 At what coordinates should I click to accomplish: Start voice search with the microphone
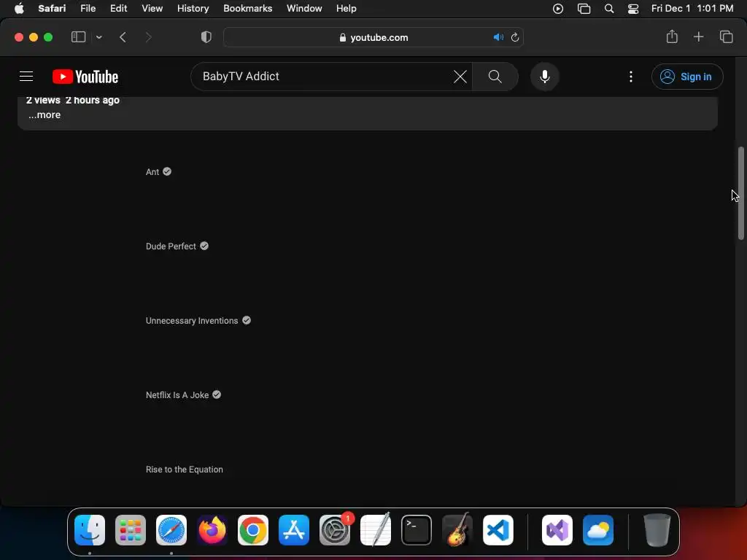(x=544, y=76)
